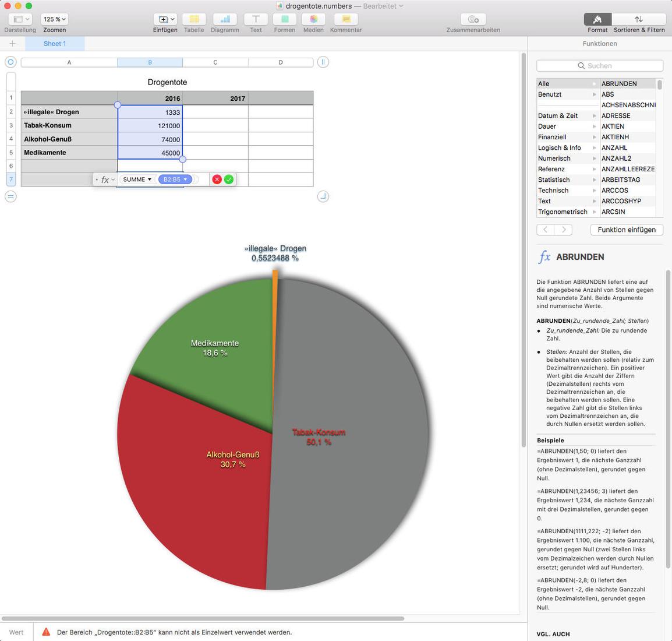Viewport: 672px width, 641px height.
Task: Open the Formen shapes picker
Action: 285,19
